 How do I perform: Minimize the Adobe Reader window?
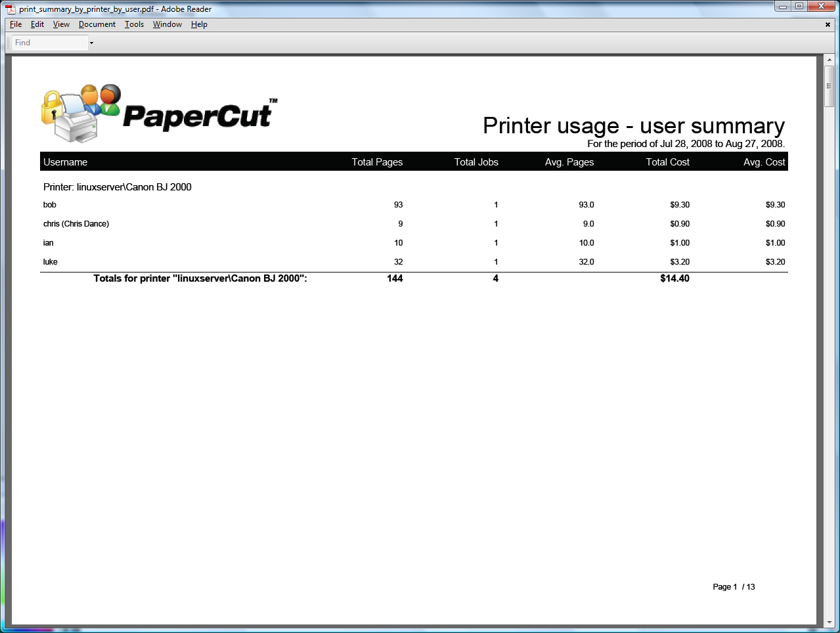pyautogui.click(x=783, y=7)
